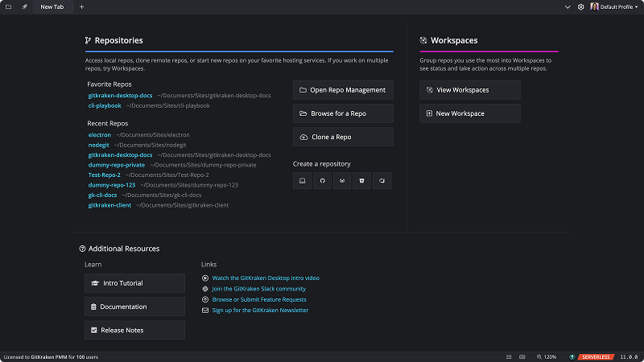Click the Open Repo Management button

point(343,90)
